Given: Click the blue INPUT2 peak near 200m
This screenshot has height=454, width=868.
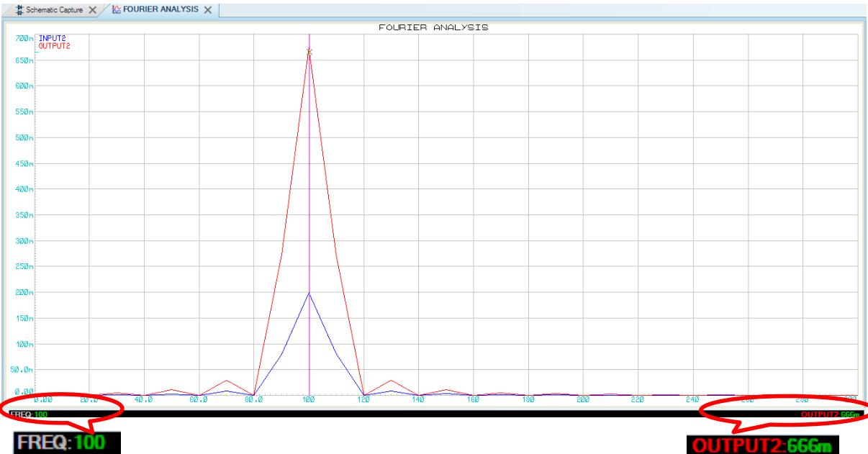Looking at the screenshot, I should [x=309, y=293].
